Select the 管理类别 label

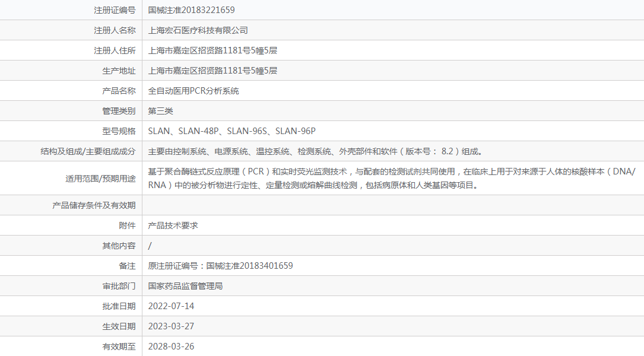[x=119, y=110]
